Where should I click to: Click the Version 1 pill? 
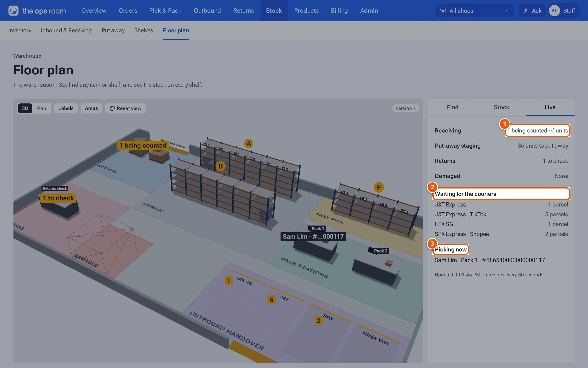click(405, 108)
